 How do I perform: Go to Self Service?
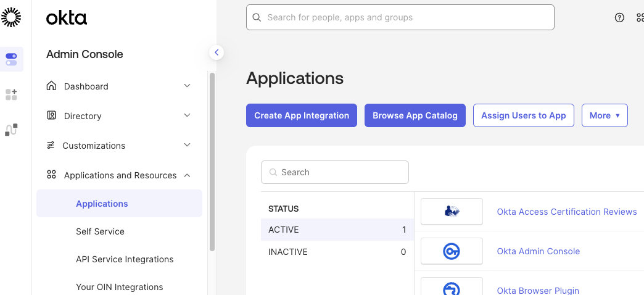coord(100,231)
